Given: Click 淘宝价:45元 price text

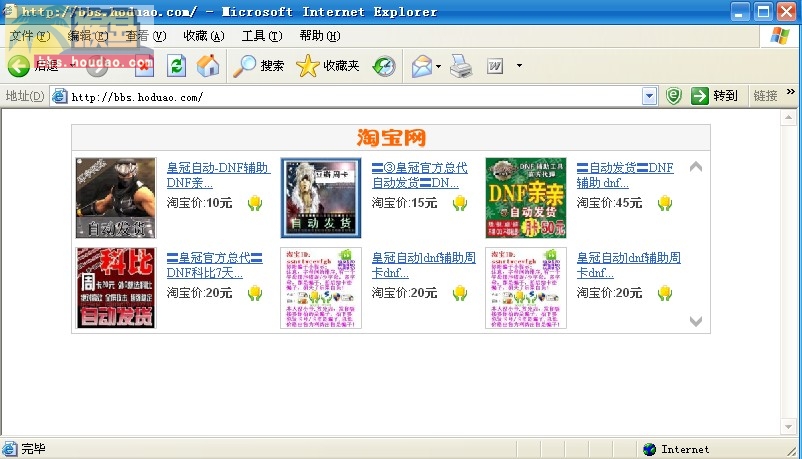Looking at the screenshot, I should pos(609,203).
